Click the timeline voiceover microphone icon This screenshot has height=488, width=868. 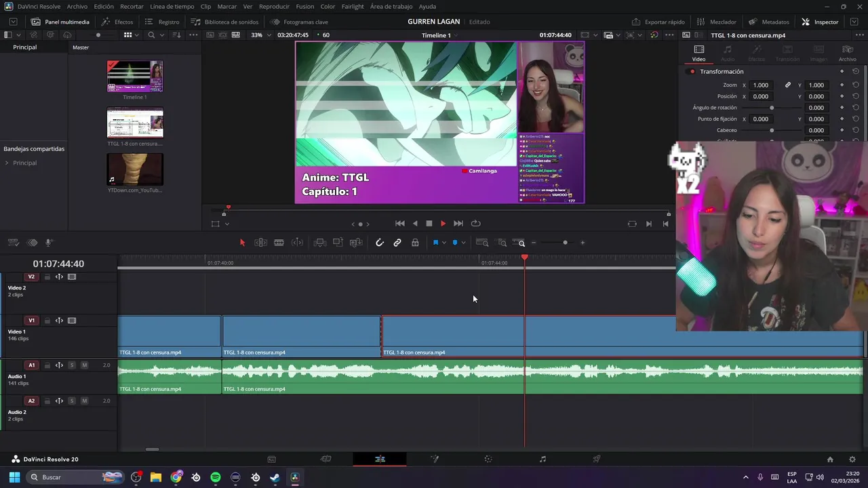(x=49, y=243)
